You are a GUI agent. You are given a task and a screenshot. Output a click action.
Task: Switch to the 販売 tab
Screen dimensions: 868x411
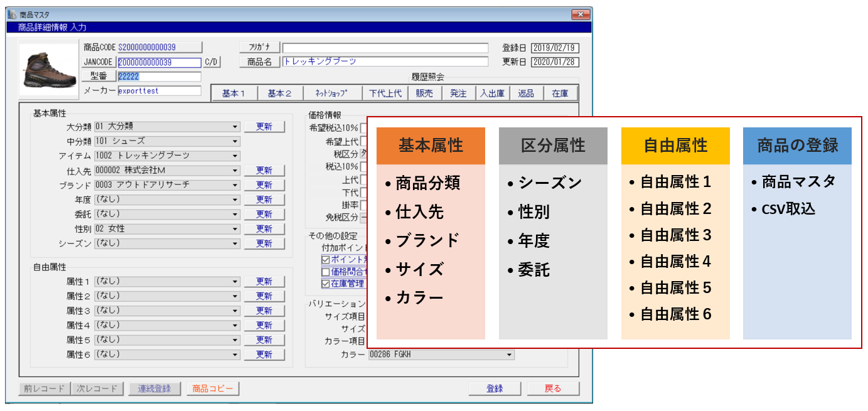point(424,92)
